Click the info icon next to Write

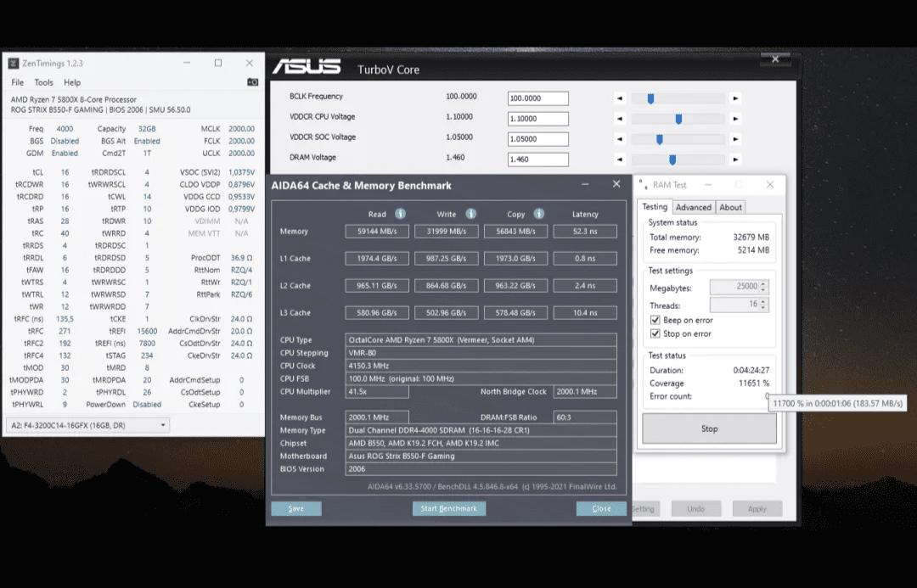470,214
